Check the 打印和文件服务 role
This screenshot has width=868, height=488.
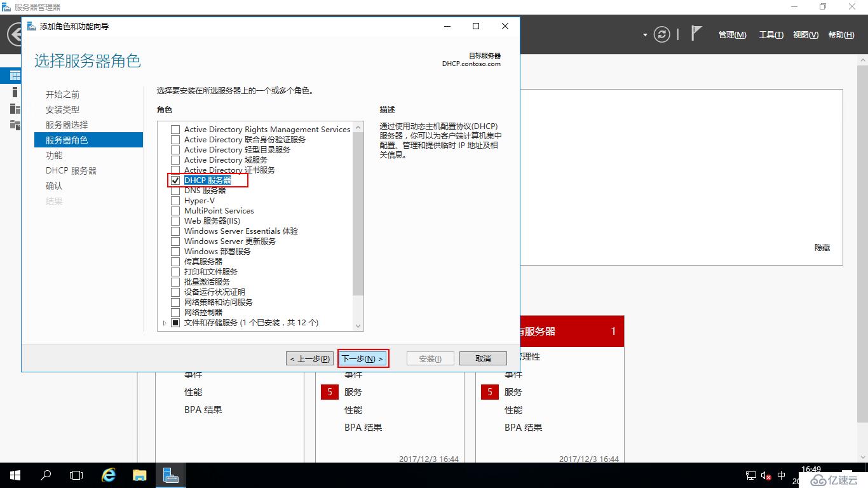tap(175, 272)
